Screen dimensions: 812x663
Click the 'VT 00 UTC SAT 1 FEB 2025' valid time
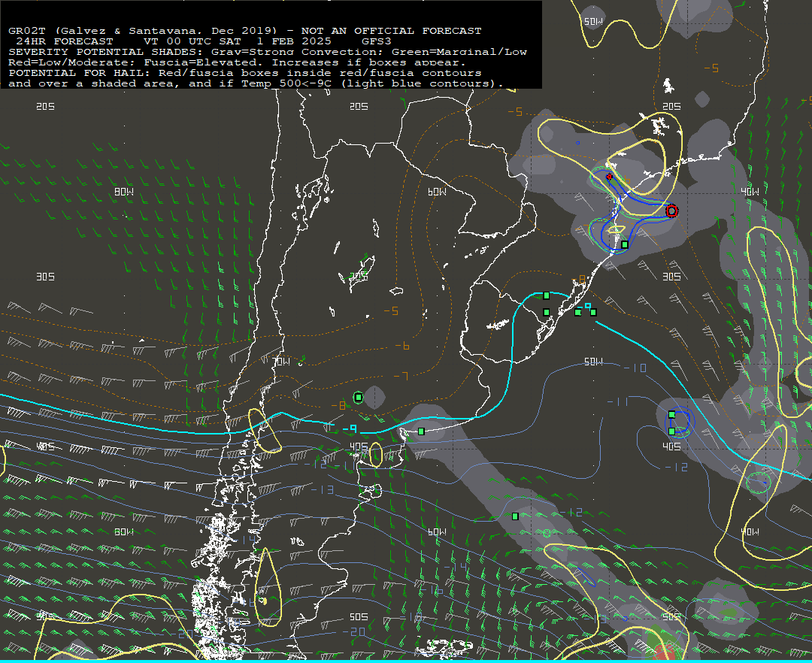pyautogui.click(x=238, y=41)
